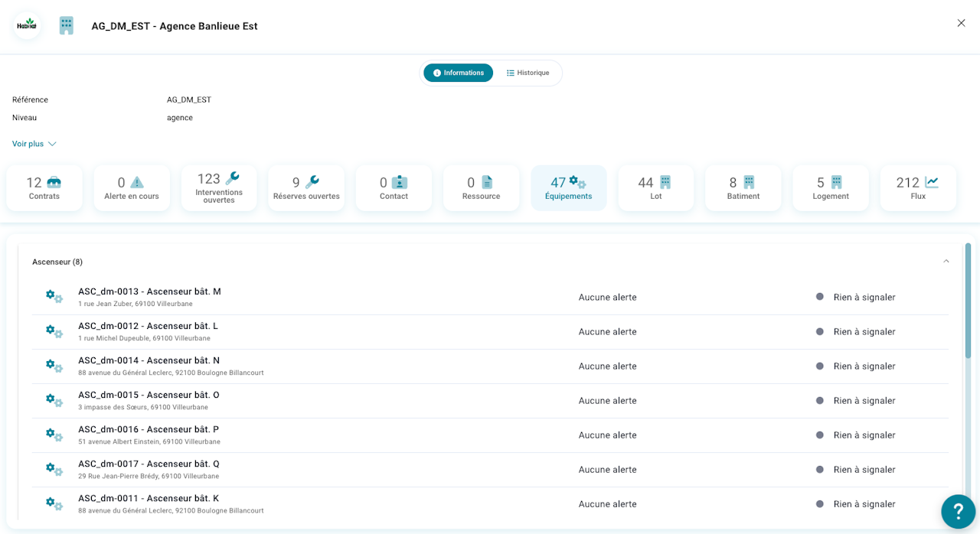The width and height of the screenshot is (980, 534).
Task: Click gear icon of ASC_dm-0017 row
Action: click(54, 469)
